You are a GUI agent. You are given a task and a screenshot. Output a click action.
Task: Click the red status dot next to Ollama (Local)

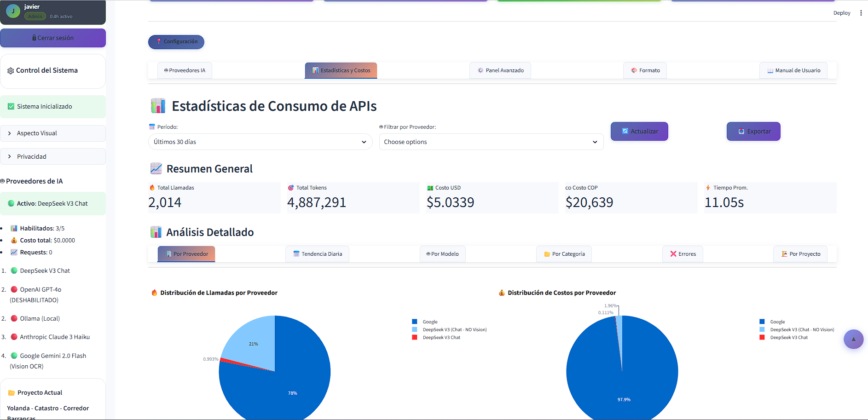14,318
